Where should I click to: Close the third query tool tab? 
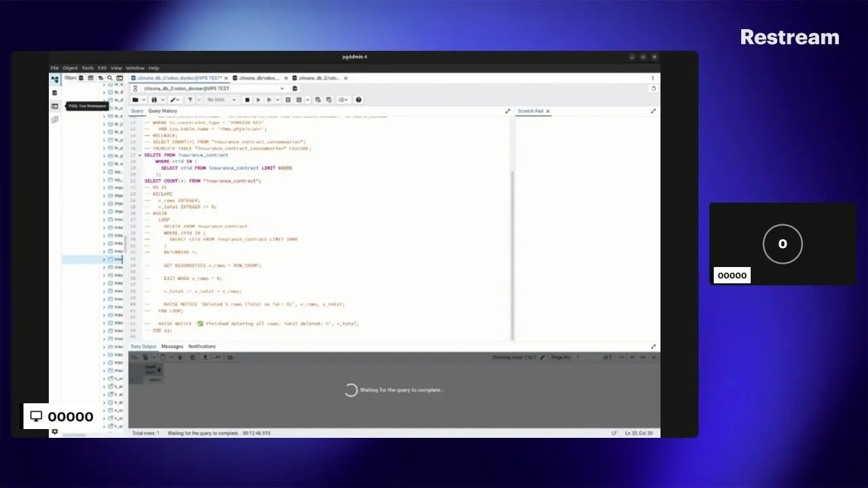[345, 78]
